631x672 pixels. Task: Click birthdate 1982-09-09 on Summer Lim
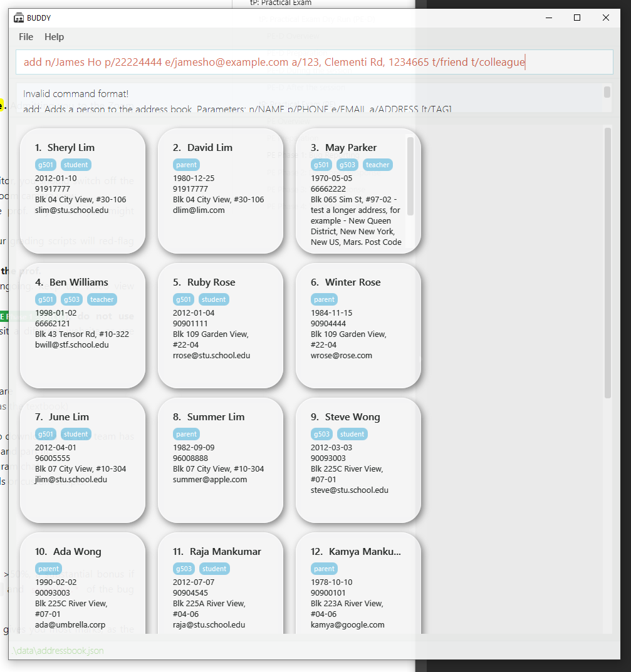194,447
